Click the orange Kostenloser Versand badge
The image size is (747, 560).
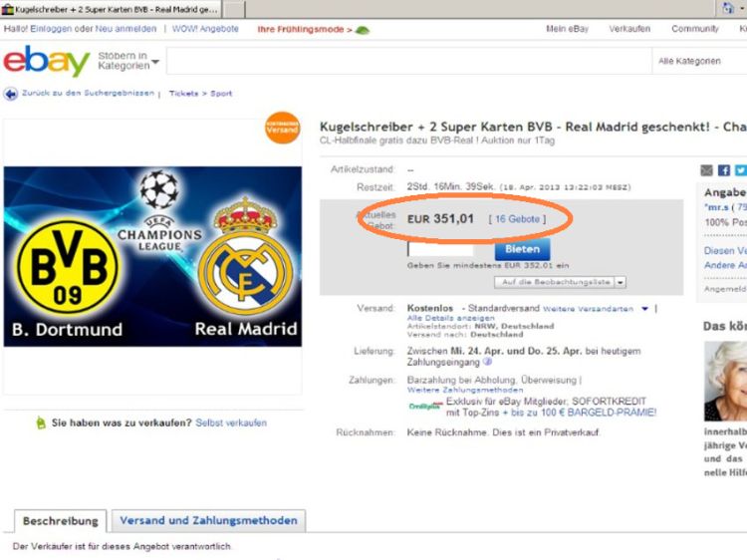tap(283, 128)
